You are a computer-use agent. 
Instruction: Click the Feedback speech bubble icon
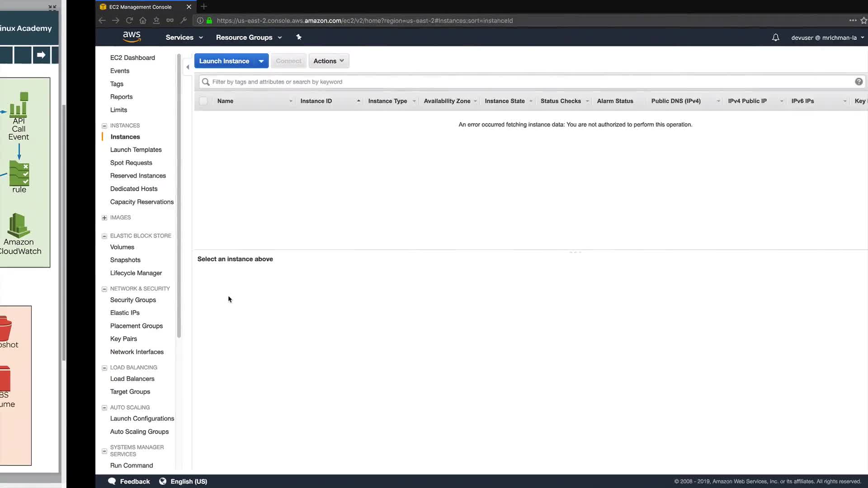coord(112,481)
